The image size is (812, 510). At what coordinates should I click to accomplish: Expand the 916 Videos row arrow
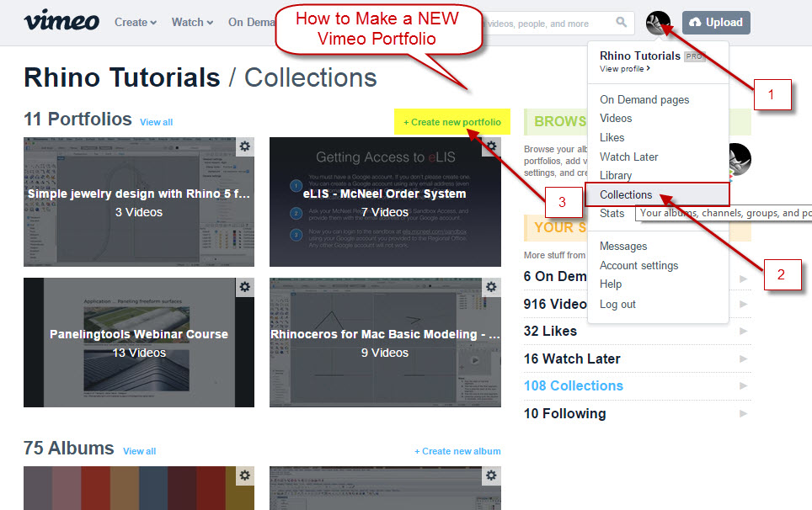tap(743, 304)
